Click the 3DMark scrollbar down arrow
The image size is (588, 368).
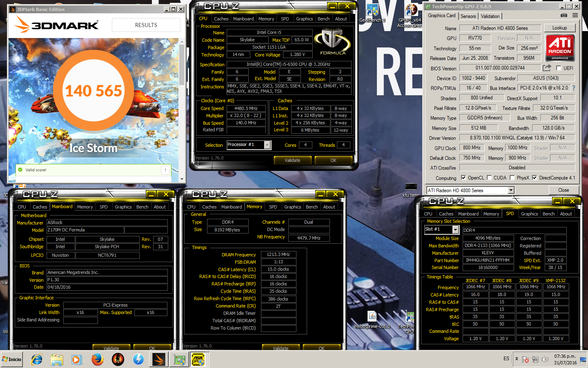(x=182, y=179)
